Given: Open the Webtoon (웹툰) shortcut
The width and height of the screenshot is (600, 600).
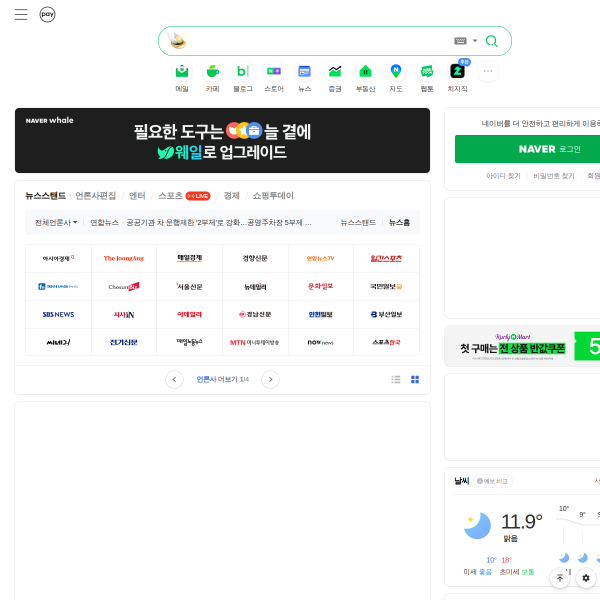Looking at the screenshot, I should [x=427, y=77].
